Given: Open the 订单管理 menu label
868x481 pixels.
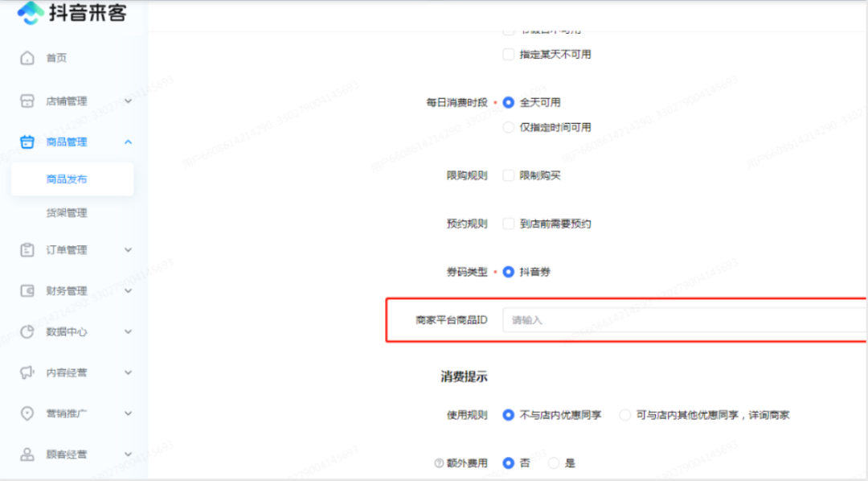Looking at the screenshot, I should tap(67, 250).
